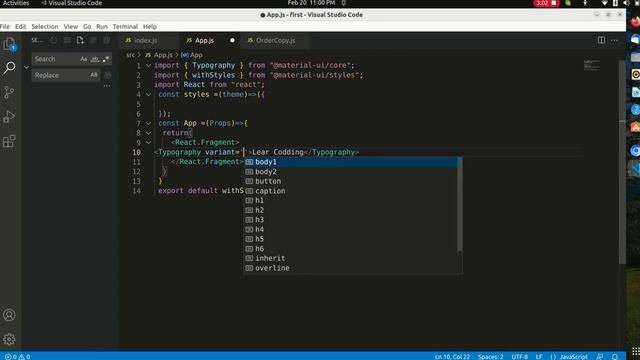640x360 pixels.
Task: Switch to the App.js tab
Action: [210, 40]
